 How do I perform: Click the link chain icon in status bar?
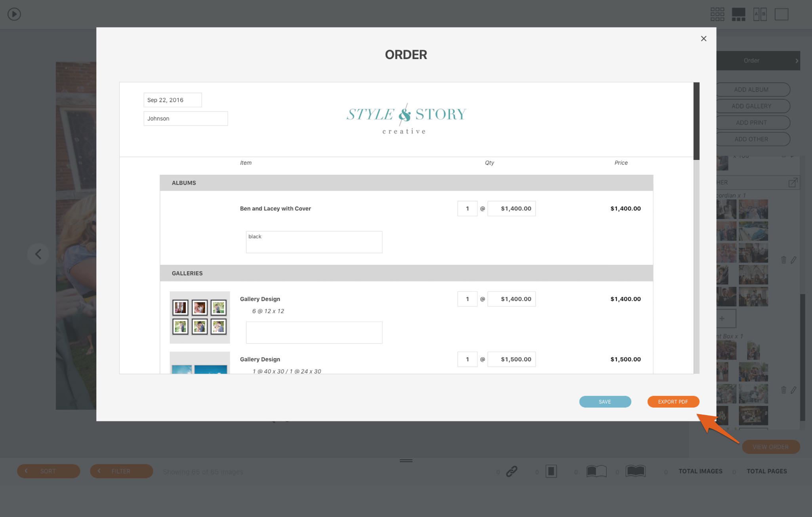click(512, 471)
